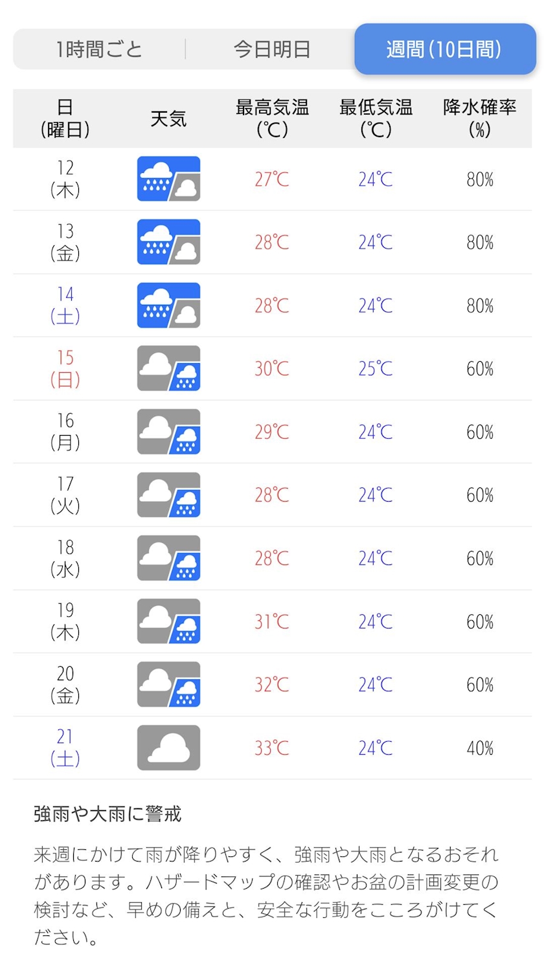Select the date cell 15 (日)
This screenshot has height=980, width=544.
(x=65, y=368)
